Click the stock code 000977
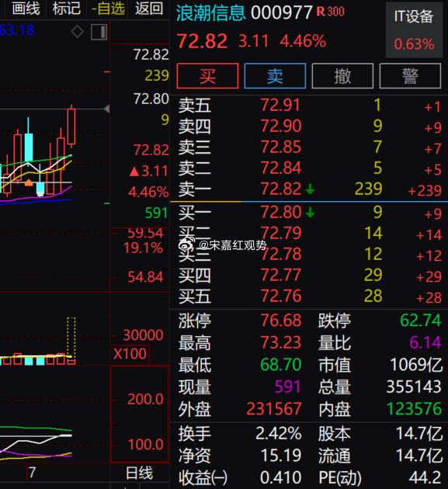This screenshot has width=448, height=489. click(281, 12)
